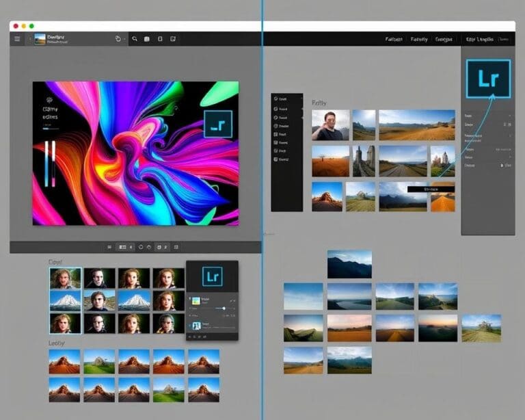Screen dimensions: 525x420
Task: Open the dropdown arrow beside the hand tool
Action: point(124,39)
